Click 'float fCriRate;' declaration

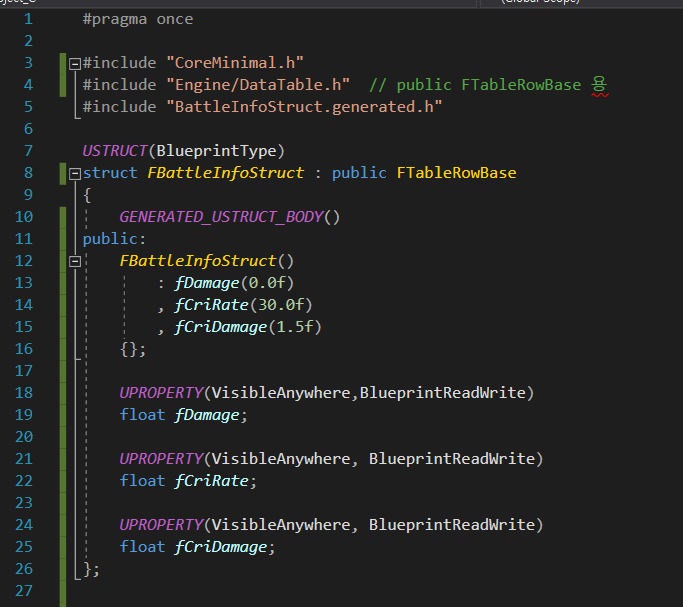188,481
